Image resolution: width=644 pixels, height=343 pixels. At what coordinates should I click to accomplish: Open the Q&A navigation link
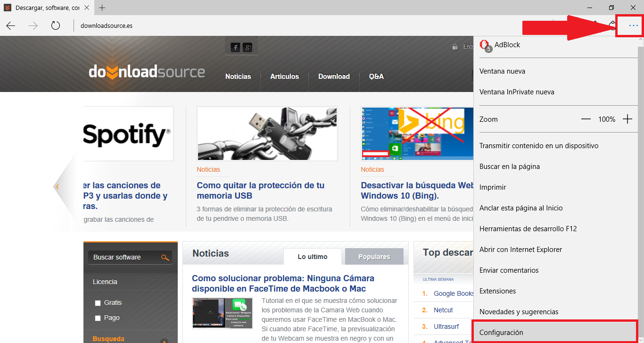[x=376, y=76]
